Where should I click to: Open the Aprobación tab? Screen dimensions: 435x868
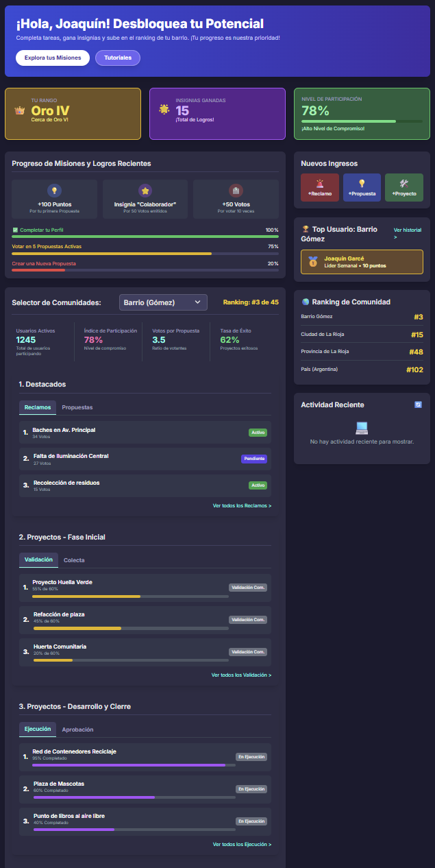(x=77, y=730)
